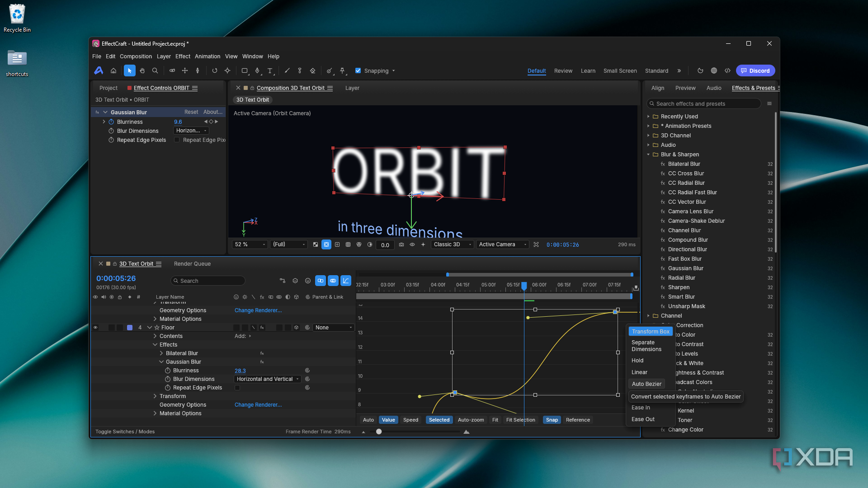
Task: Click Change Renderer under Floor Geometry Options
Action: coord(258,405)
